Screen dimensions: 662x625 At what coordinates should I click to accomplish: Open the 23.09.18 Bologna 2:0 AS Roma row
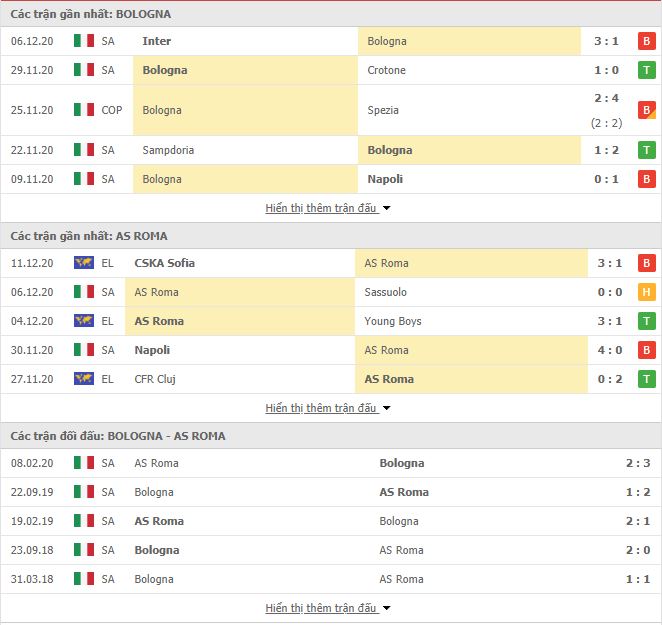[x=331, y=550]
